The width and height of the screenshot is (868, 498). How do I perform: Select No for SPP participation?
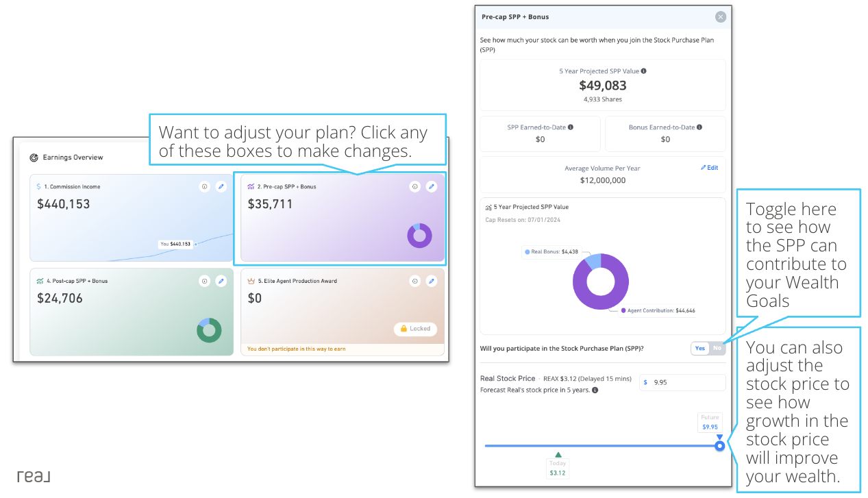717,349
